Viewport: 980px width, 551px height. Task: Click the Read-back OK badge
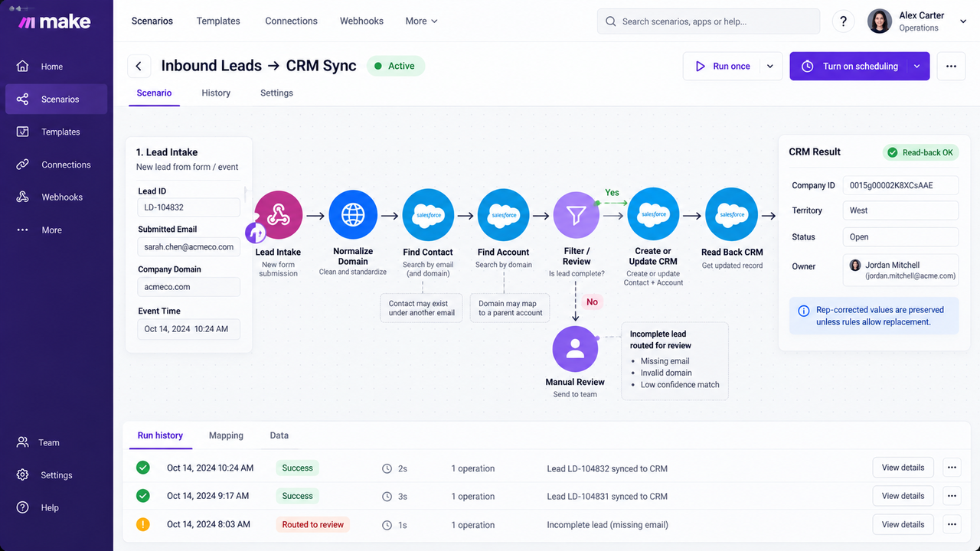tap(920, 152)
